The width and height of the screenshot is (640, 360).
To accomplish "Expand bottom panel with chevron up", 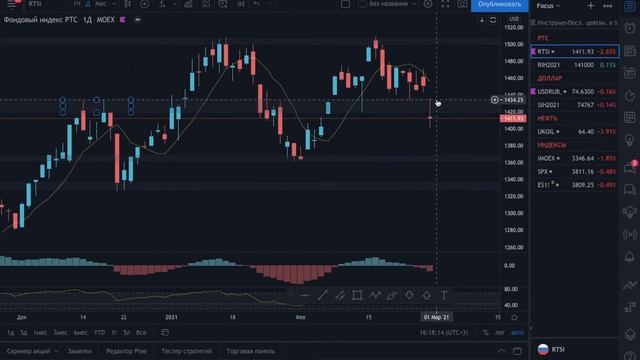I will pyautogui.click(x=501, y=351).
